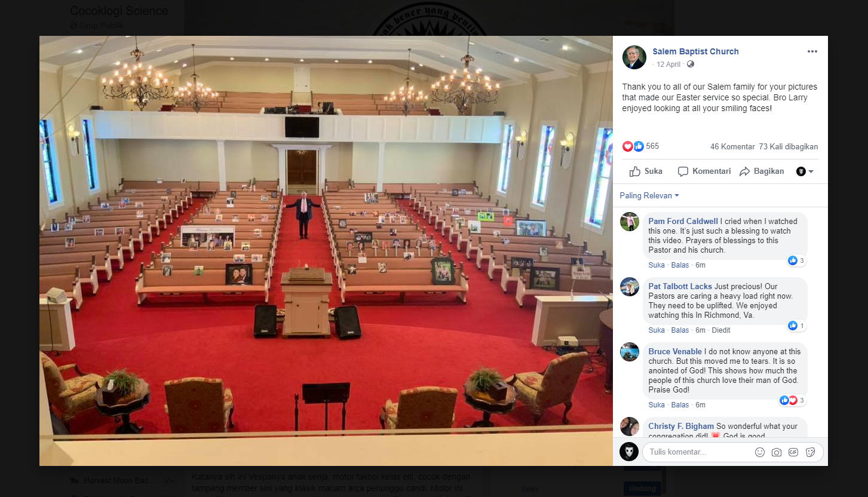Like Pam Ford Caldwell's comment

657,265
